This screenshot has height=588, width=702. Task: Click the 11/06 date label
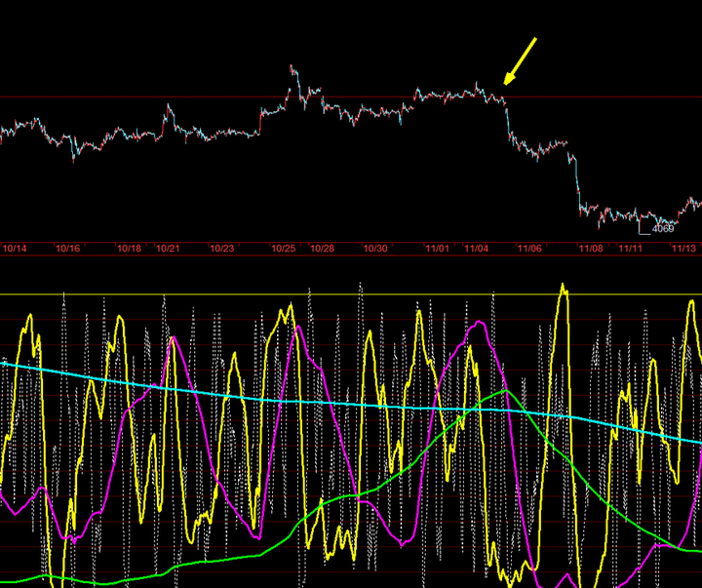click(x=529, y=249)
